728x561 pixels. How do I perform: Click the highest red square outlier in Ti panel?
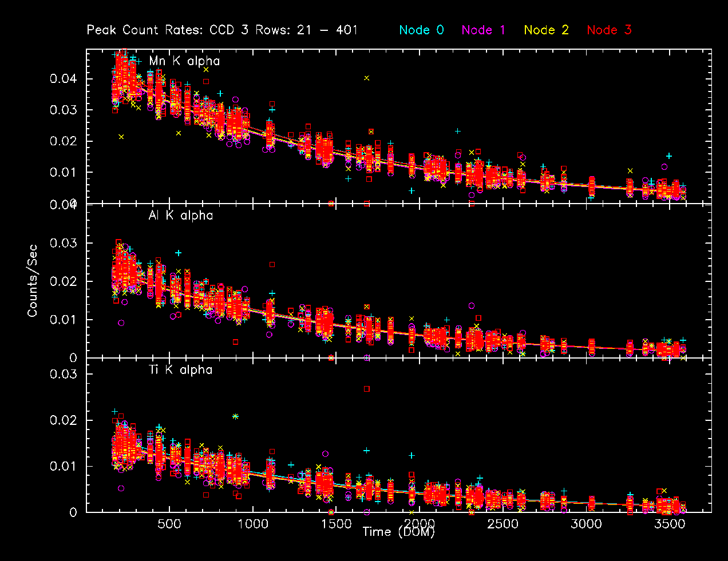click(x=367, y=389)
